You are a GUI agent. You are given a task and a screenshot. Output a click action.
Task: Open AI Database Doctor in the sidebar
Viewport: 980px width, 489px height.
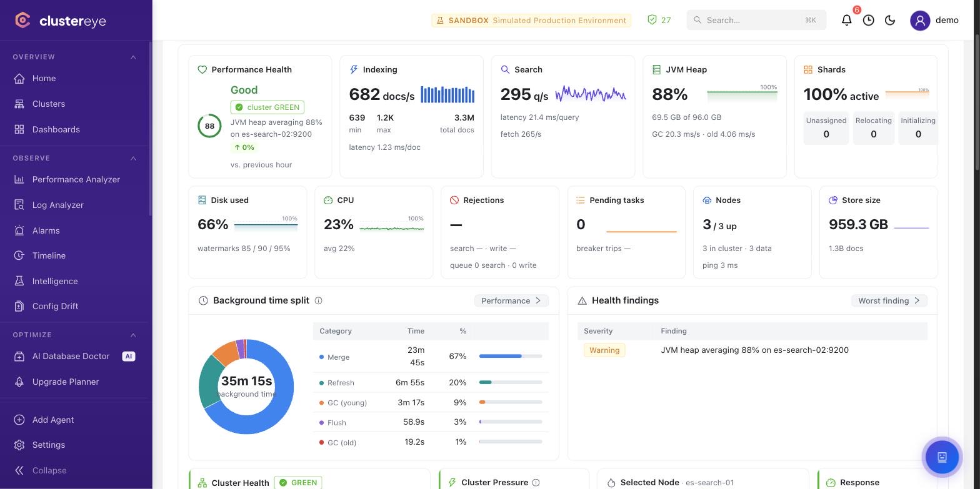75,356
